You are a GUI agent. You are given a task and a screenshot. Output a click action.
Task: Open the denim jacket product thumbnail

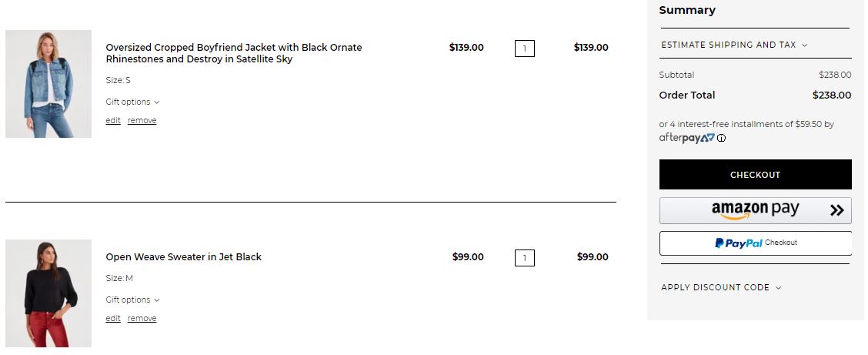pos(48,84)
